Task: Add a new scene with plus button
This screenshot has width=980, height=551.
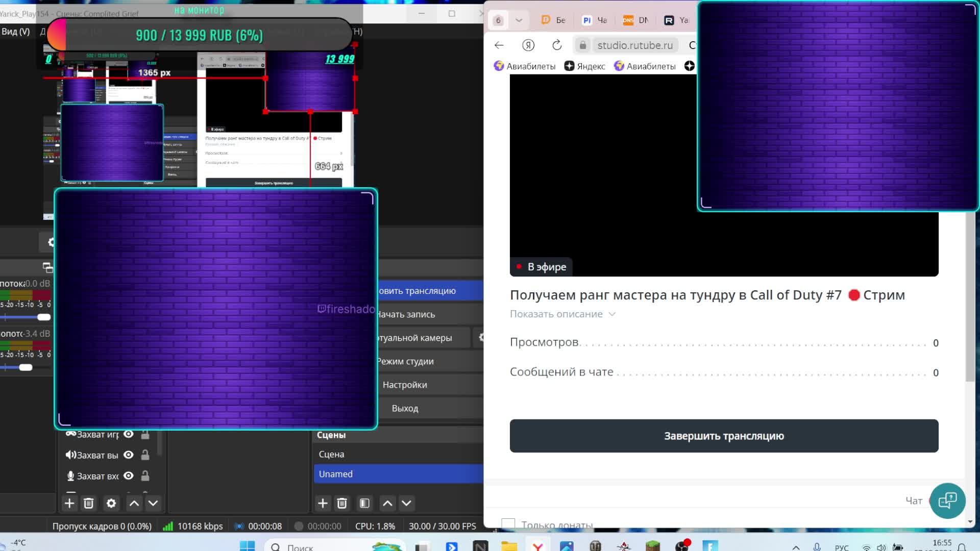Action: point(323,504)
